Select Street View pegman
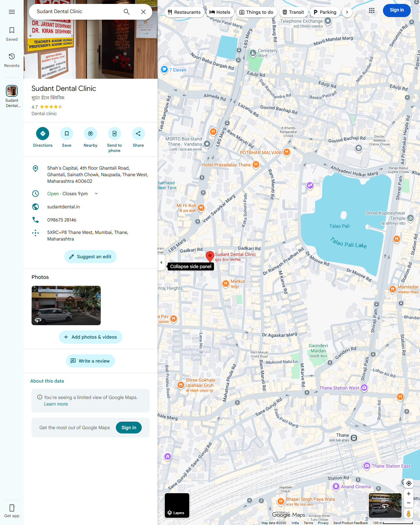 (x=409, y=514)
